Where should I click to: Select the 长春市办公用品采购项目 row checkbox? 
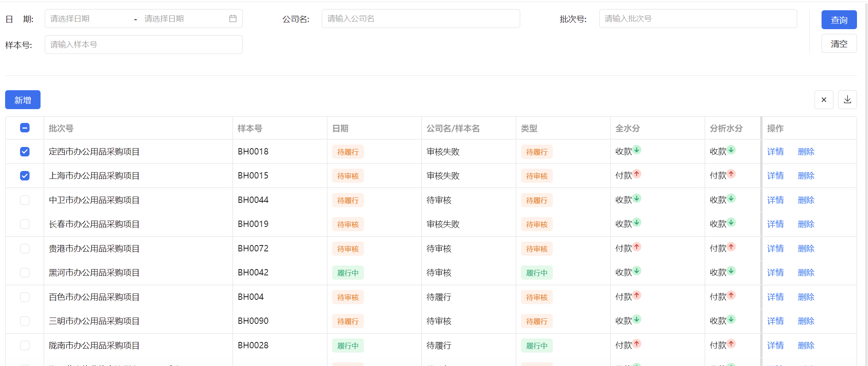(25, 224)
